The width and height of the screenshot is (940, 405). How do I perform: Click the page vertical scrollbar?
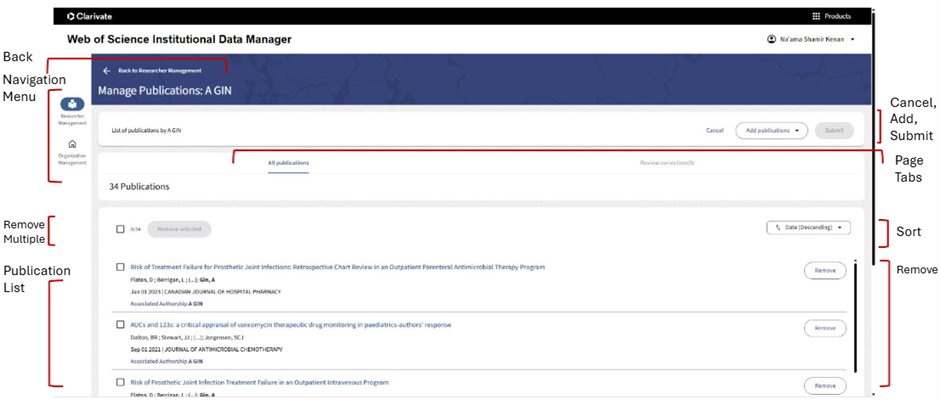[873, 138]
